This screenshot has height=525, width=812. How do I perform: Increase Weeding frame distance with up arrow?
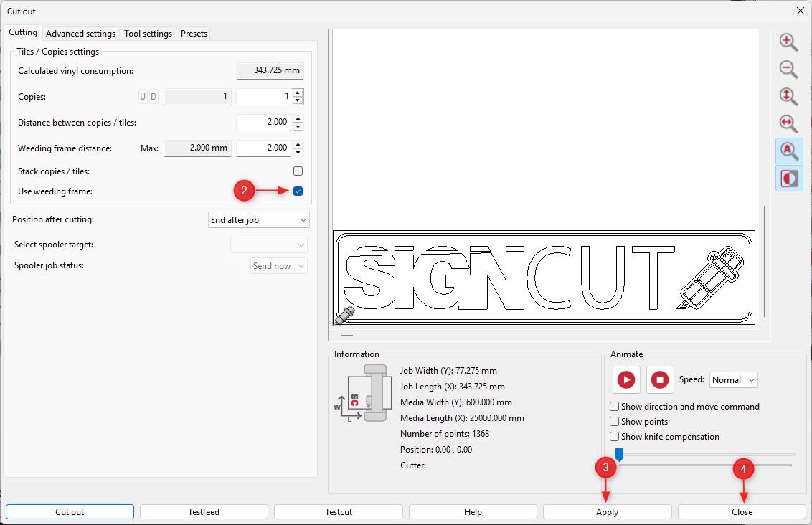pyautogui.click(x=298, y=144)
